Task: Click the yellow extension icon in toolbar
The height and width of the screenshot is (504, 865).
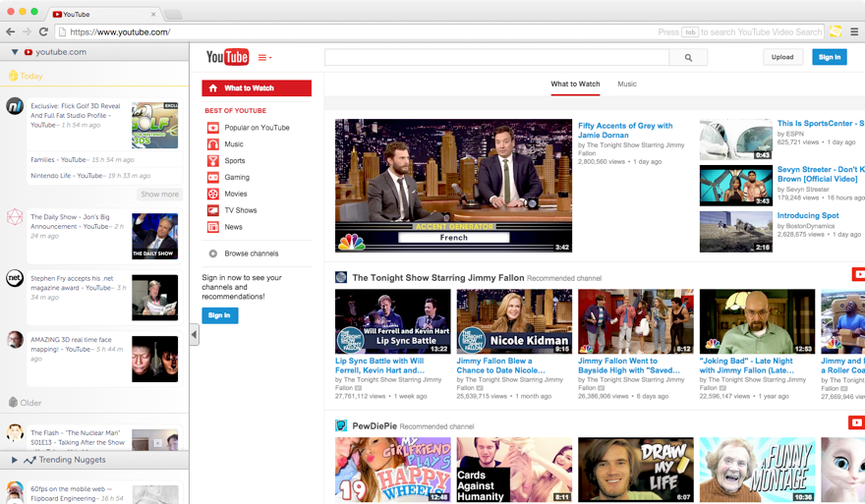Action: (836, 32)
